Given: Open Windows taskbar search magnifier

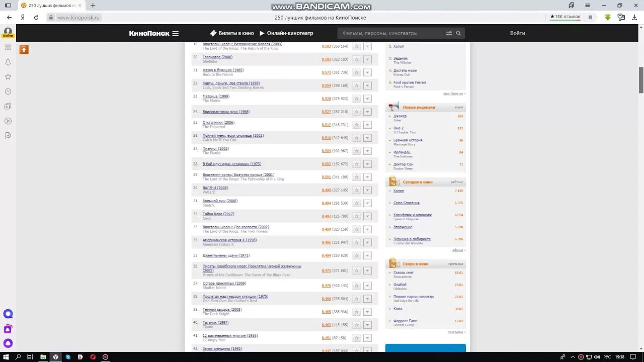Looking at the screenshot, I should coord(18,357).
